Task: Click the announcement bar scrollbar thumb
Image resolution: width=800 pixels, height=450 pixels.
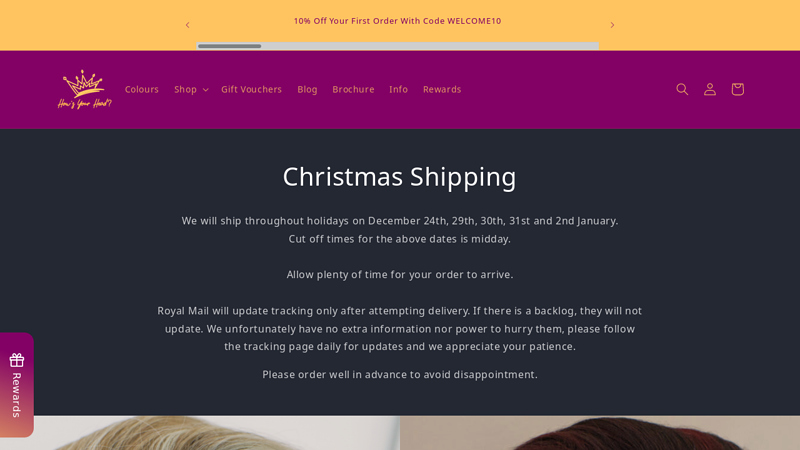Action: [230, 46]
